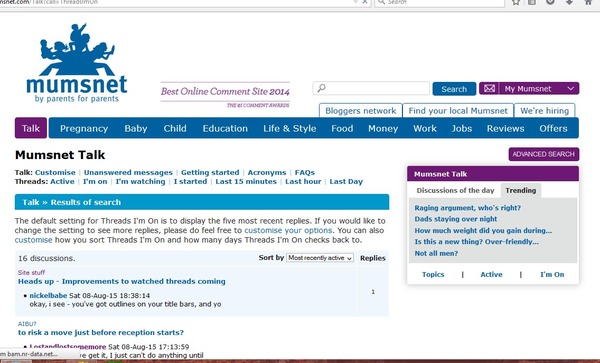Open the I'm watching threads link

(140, 182)
